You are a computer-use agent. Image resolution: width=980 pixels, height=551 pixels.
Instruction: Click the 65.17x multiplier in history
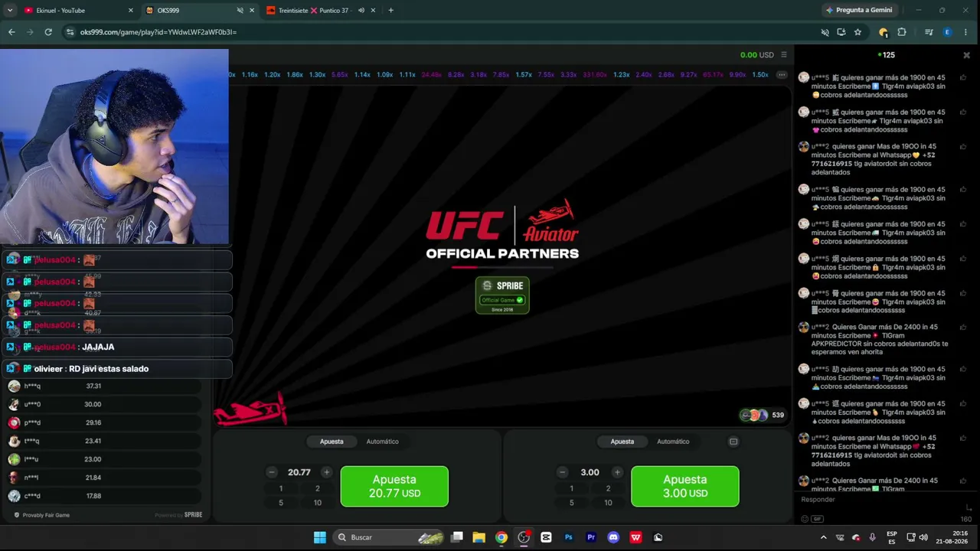(713, 75)
